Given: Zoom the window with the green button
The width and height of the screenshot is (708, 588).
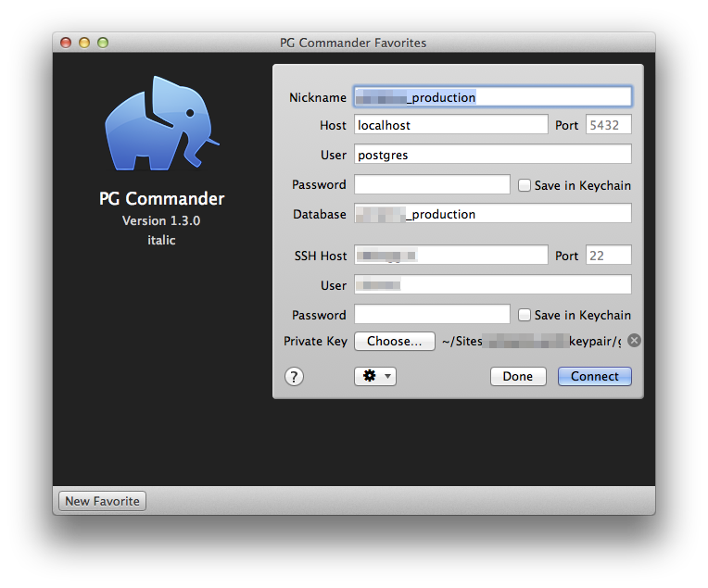Looking at the screenshot, I should coord(103,43).
